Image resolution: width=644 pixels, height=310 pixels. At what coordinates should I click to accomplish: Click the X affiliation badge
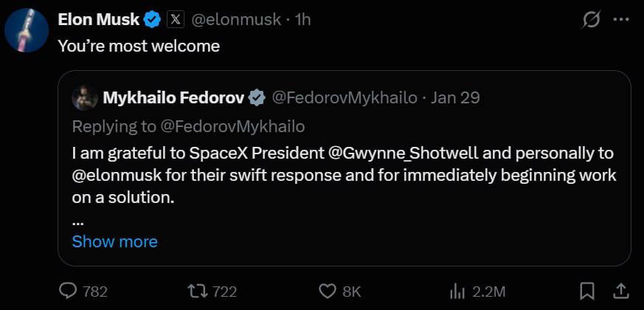175,20
